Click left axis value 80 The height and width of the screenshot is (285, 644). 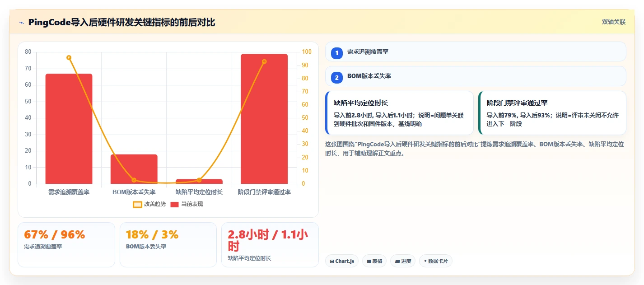coord(28,52)
